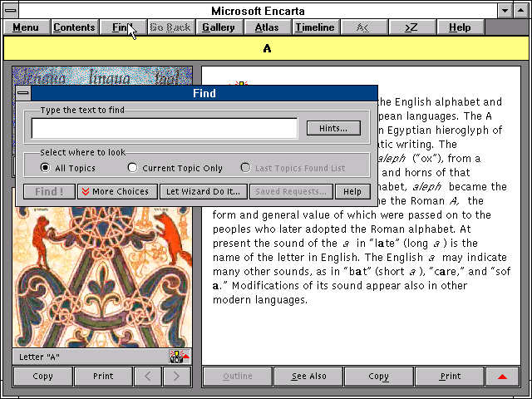The width and height of the screenshot is (532, 399).
Task: Print the article text
Action: [450, 376]
